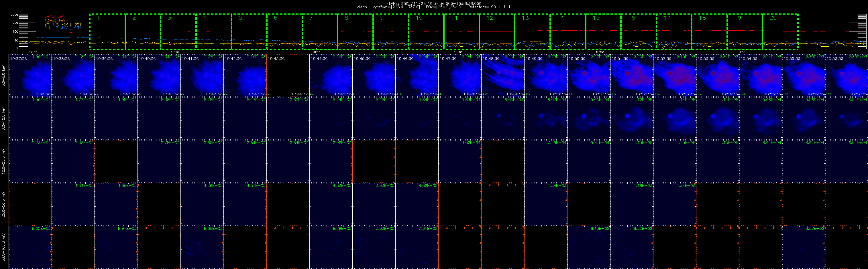Open the 3.0-6.0 keV image starting 10:46:36
This screenshot has width=868, height=269.
click(417, 76)
